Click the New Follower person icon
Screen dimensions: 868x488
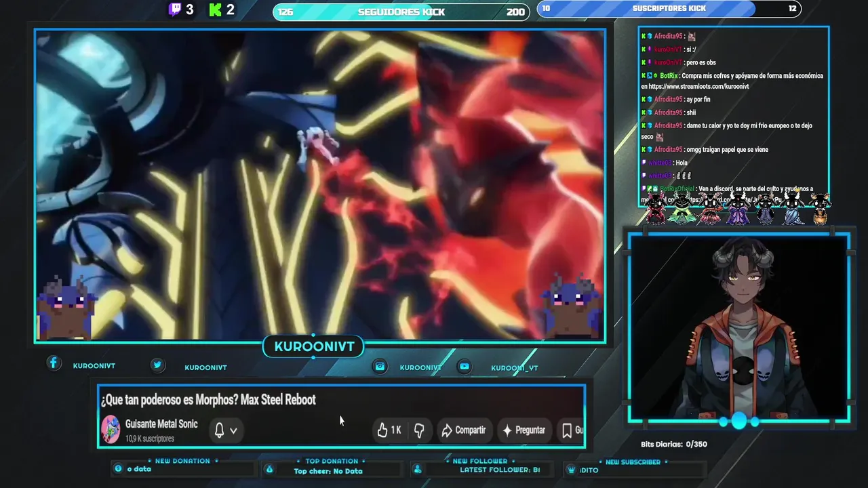click(x=418, y=469)
